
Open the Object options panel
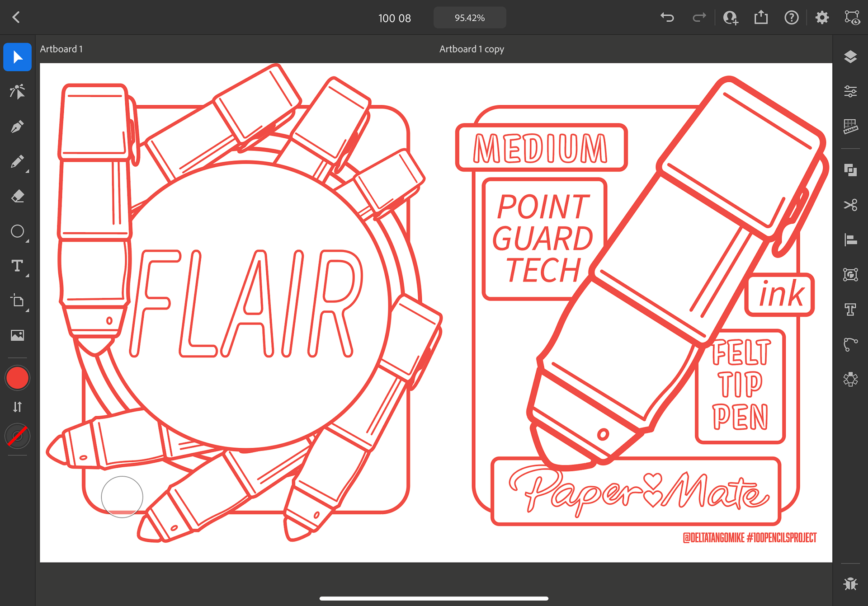point(850,274)
